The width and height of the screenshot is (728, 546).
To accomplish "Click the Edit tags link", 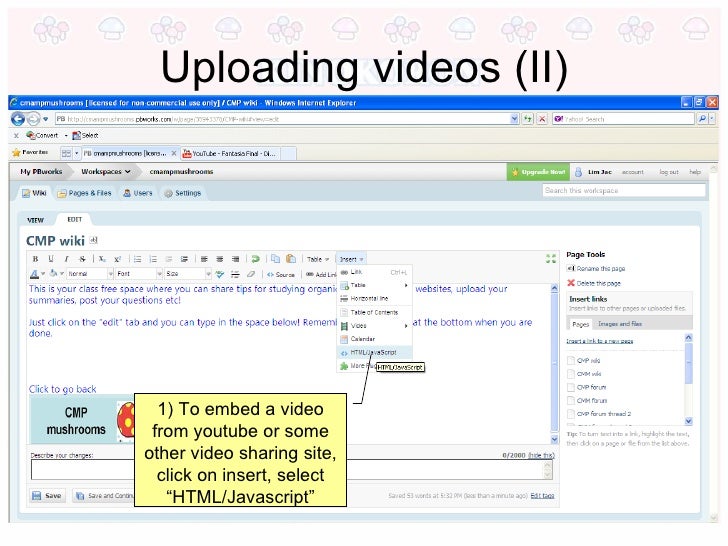I will (542, 496).
